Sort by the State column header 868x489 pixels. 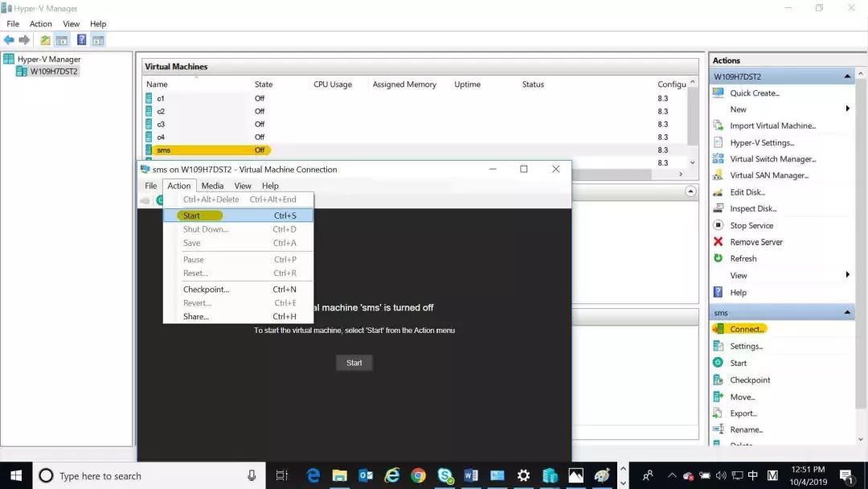point(264,84)
